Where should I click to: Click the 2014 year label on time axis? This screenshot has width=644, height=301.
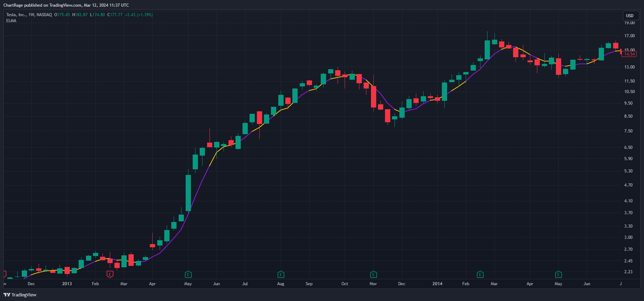click(x=437, y=284)
